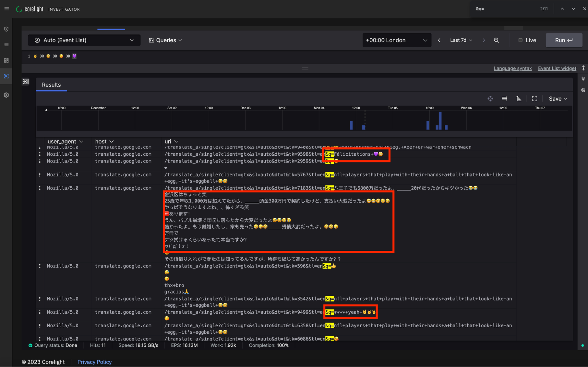Open the Language syntax link
The width and height of the screenshot is (588, 367).
click(x=512, y=68)
